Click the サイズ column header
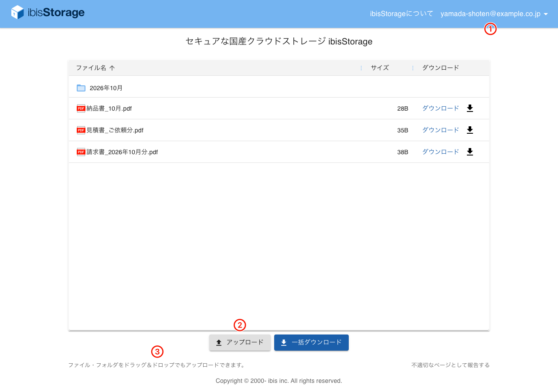Screen dimensions: 558x392 pyautogui.click(x=380, y=68)
